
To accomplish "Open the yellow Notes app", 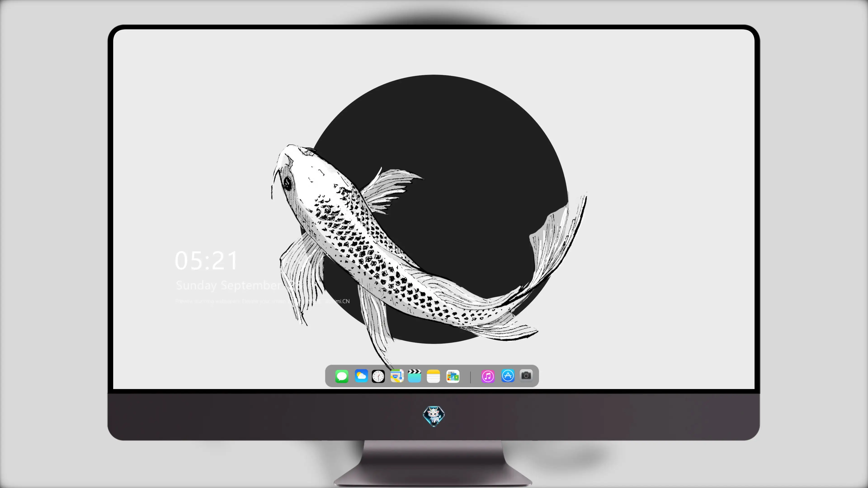I will click(433, 376).
